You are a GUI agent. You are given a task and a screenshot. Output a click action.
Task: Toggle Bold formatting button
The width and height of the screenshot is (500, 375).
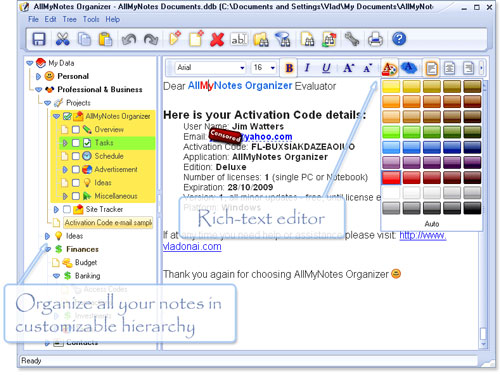click(x=289, y=68)
